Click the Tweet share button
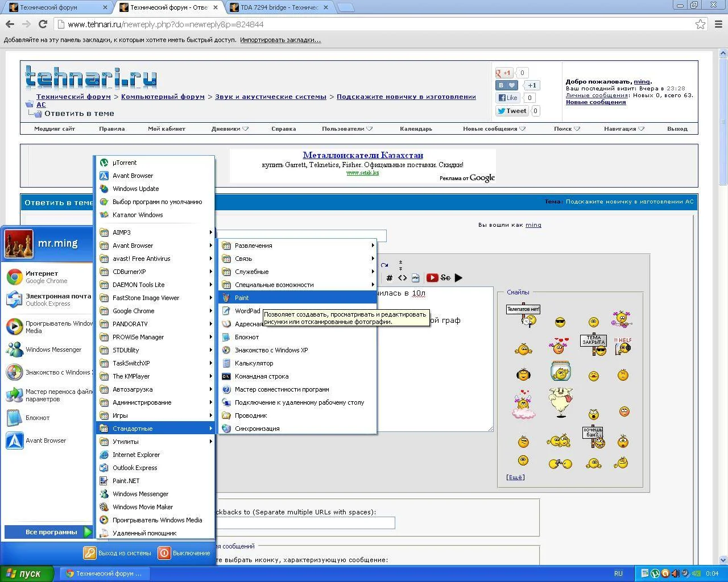728x582 pixels. [x=512, y=111]
